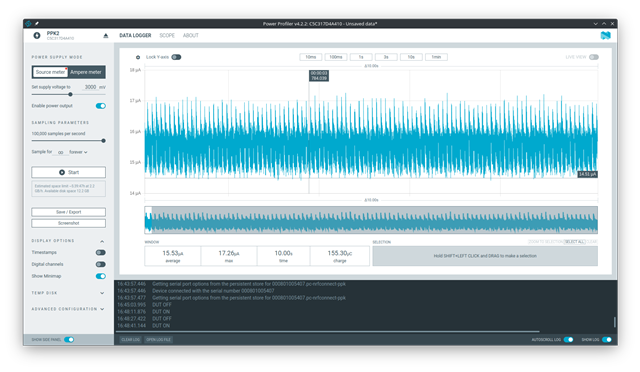Screen dimensions: 640x372
Task: Collapse the Display Options section
Action: point(102,241)
